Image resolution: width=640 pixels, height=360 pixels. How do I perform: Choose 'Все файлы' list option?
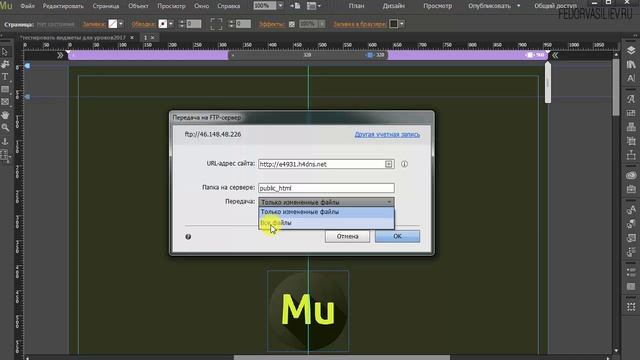(326, 223)
